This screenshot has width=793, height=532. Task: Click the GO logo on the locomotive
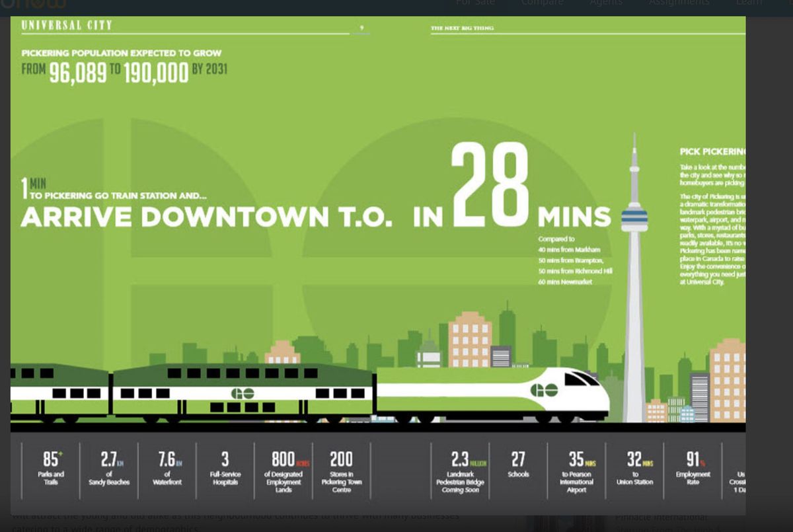[543, 389]
